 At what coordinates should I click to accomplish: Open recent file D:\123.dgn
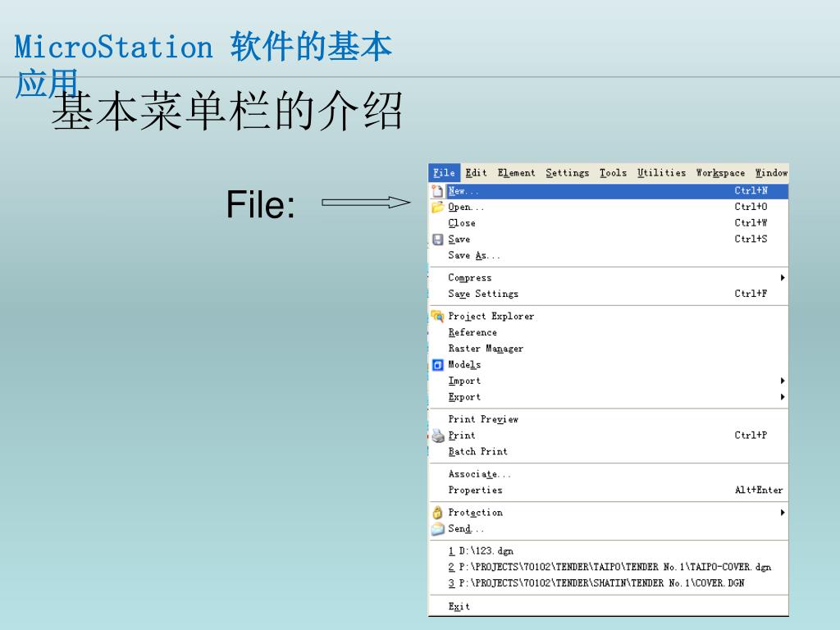click(x=609, y=550)
